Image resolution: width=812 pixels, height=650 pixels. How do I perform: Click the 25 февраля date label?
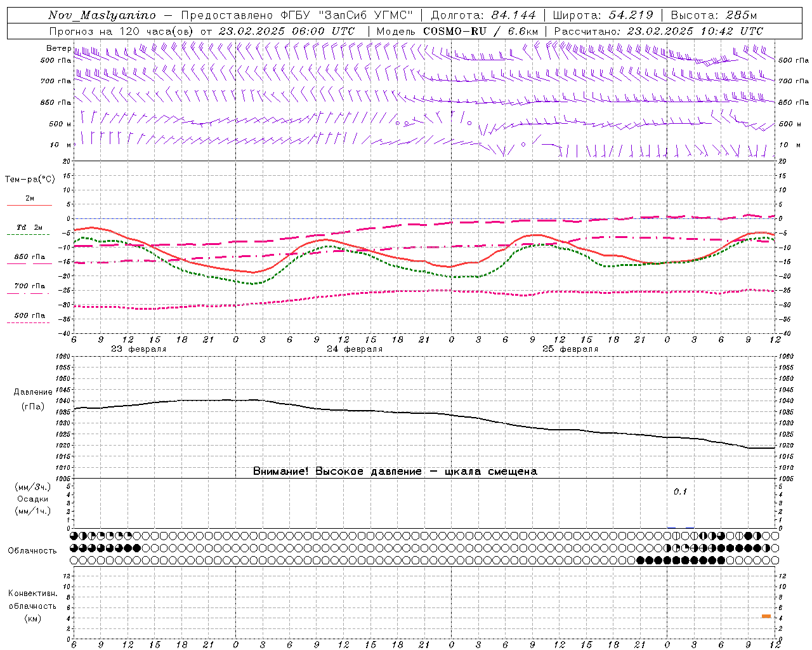point(570,348)
